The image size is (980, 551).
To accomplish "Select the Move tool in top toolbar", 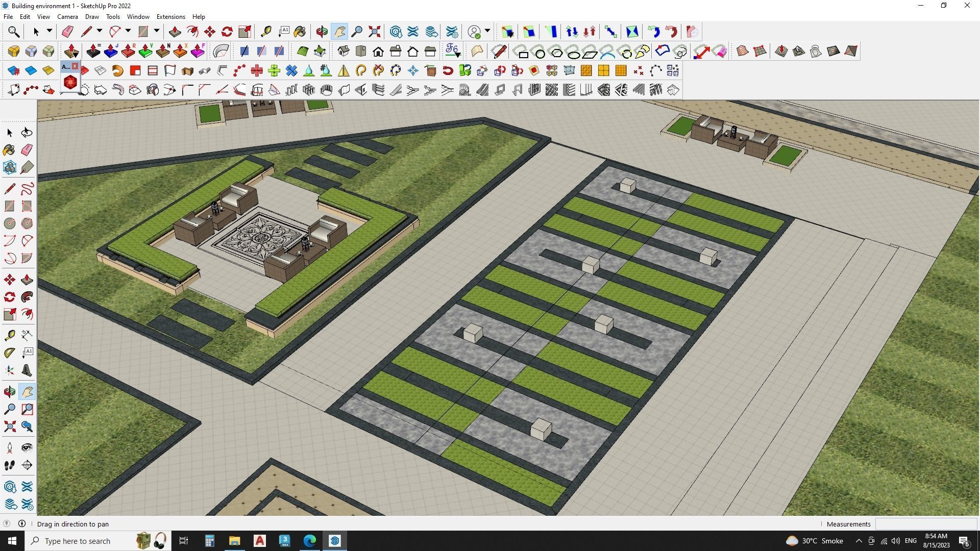I will click(210, 32).
